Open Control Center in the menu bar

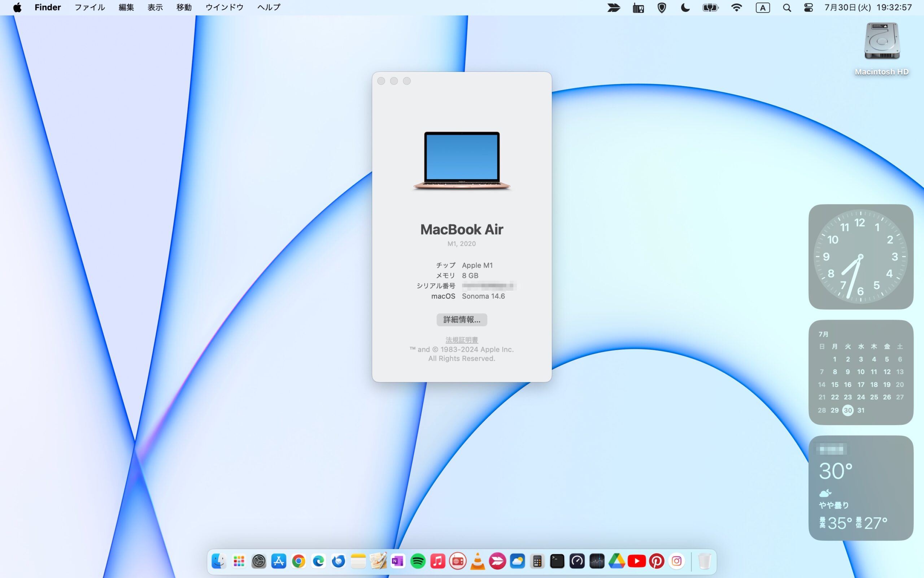808,8
